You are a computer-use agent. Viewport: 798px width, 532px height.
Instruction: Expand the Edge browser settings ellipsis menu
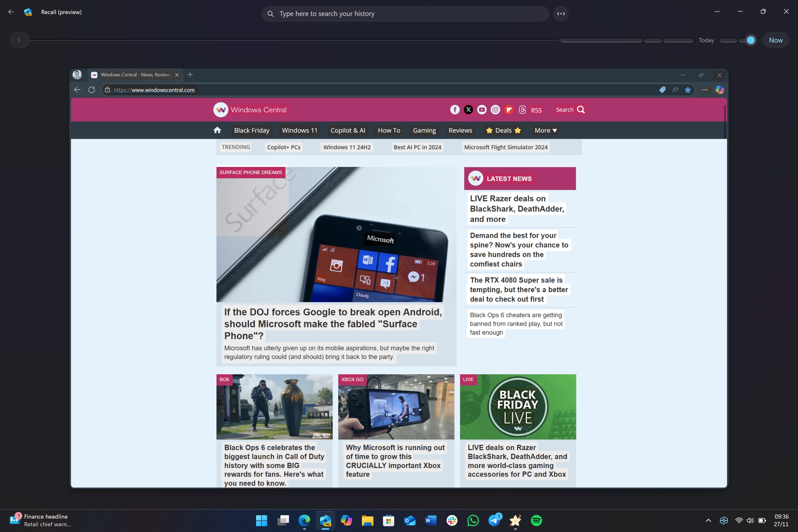point(704,90)
